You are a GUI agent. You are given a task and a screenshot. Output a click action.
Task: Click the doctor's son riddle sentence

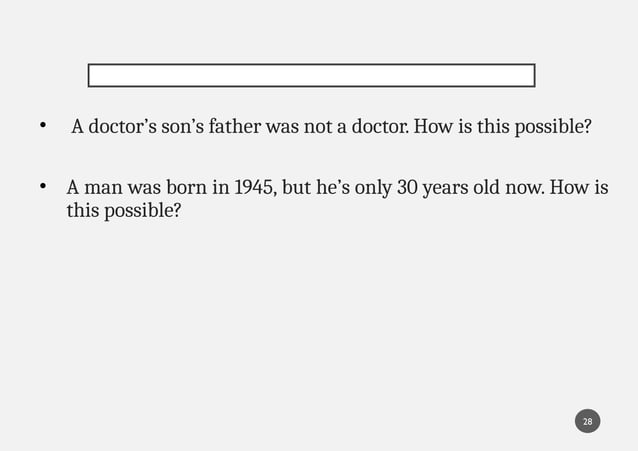[x=331, y=127]
